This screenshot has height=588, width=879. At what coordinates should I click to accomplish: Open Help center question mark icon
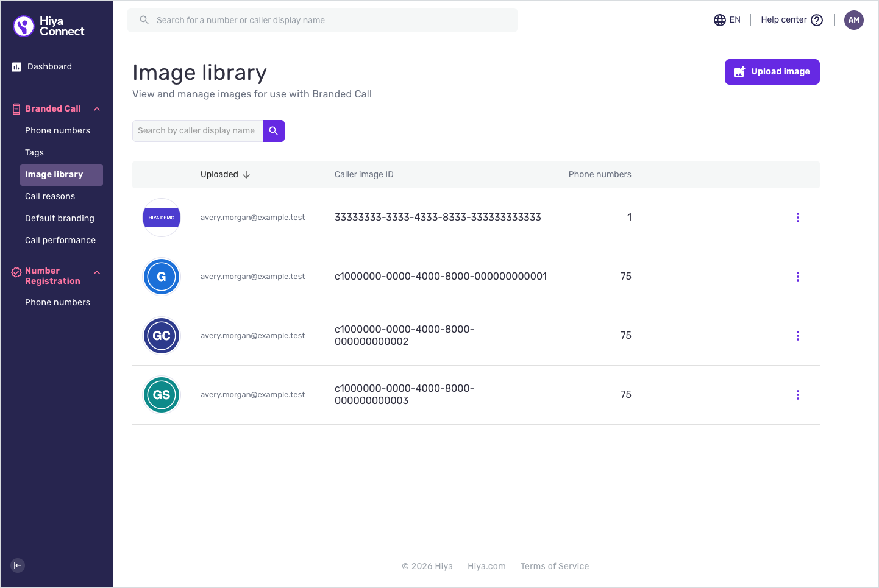(817, 20)
